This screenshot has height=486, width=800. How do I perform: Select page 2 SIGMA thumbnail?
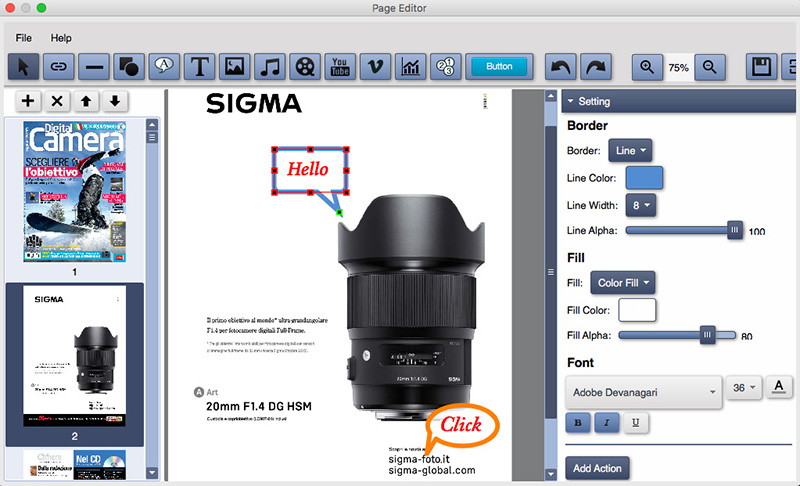pos(74,356)
